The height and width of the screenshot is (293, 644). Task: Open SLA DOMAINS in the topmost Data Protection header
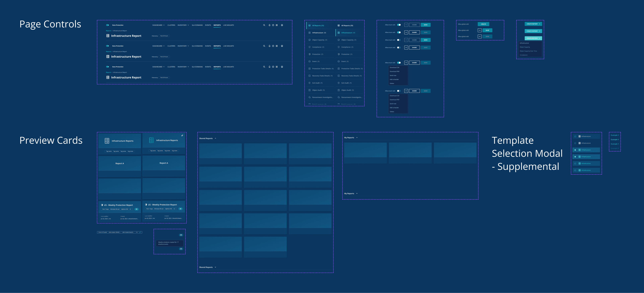pyautogui.click(x=197, y=25)
